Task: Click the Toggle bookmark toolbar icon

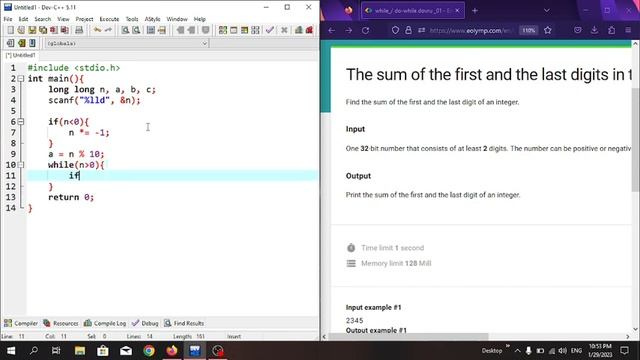Action: coord(21,43)
